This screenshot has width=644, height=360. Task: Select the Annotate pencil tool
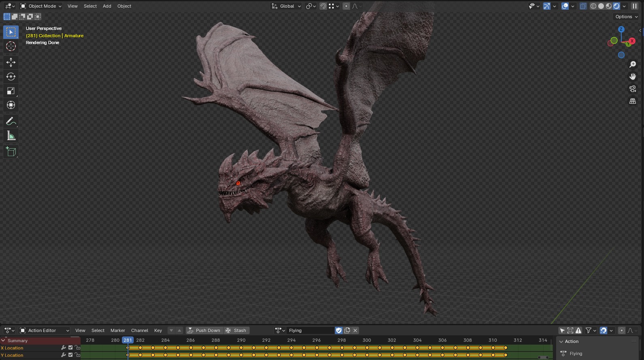pyautogui.click(x=11, y=121)
